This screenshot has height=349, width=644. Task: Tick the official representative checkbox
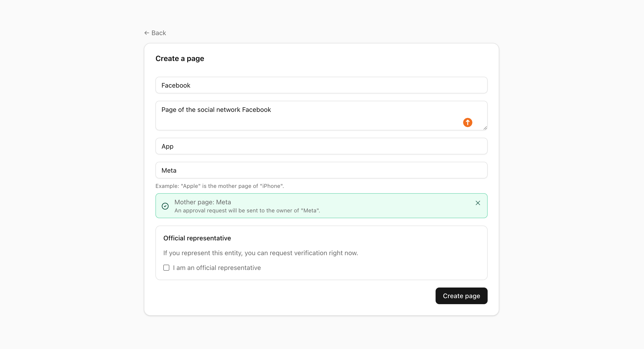tap(166, 268)
